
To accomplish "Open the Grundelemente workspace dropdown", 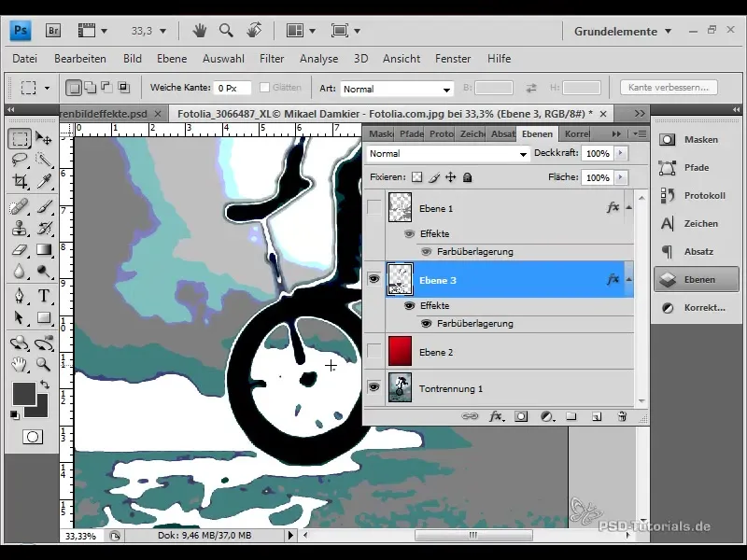I will 622,32.
